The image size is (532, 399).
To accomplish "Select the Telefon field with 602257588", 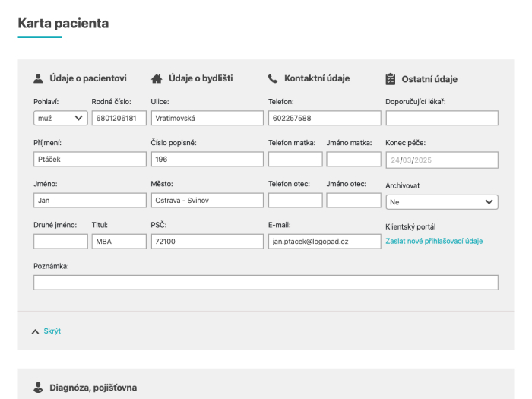I will (x=325, y=118).
